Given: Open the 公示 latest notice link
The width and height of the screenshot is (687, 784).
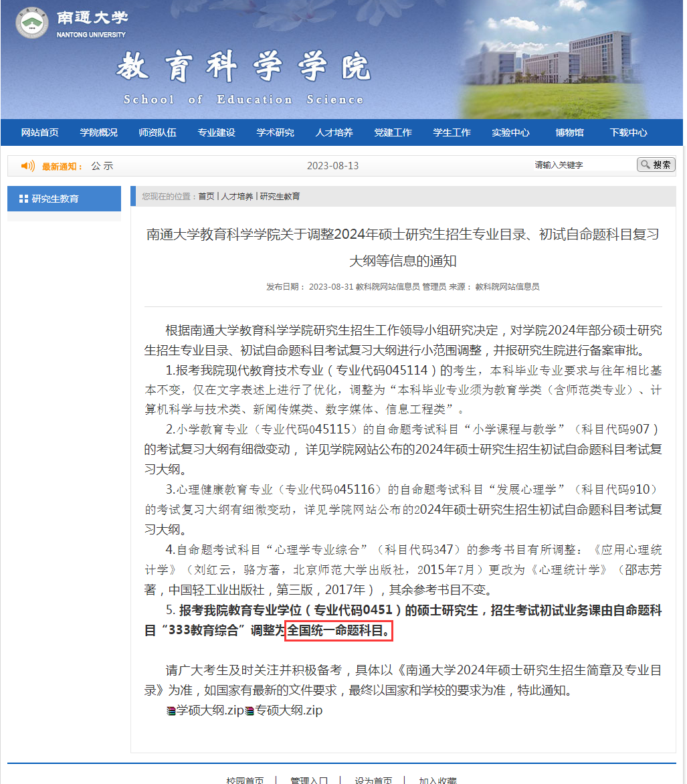Looking at the screenshot, I should [x=102, y=166].
